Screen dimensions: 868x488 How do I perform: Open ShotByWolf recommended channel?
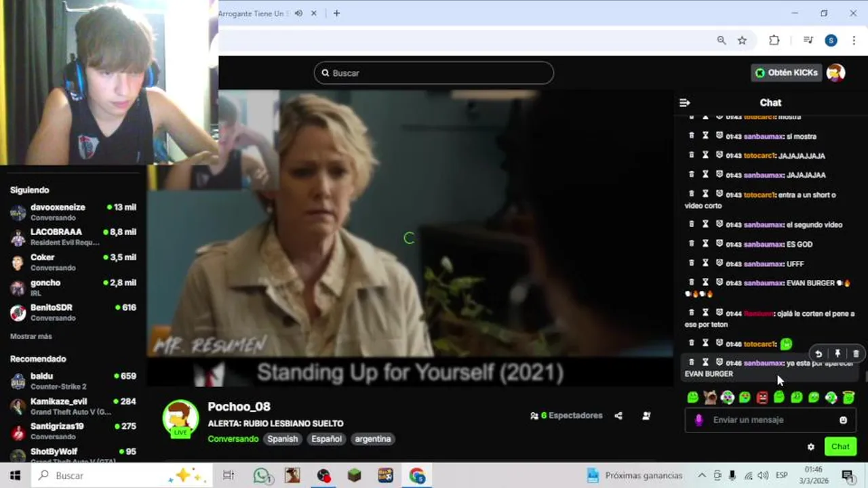click(x=73, y=454)
